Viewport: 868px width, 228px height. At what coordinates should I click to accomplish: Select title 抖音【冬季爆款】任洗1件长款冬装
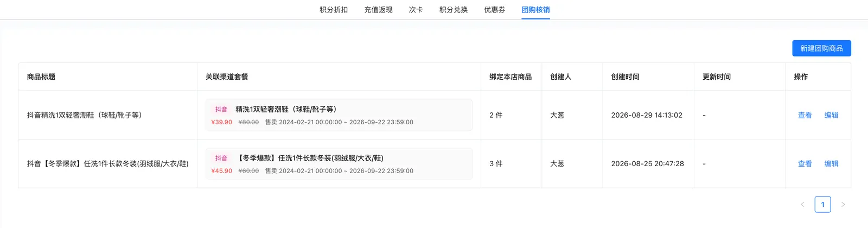tap(108, 163)
